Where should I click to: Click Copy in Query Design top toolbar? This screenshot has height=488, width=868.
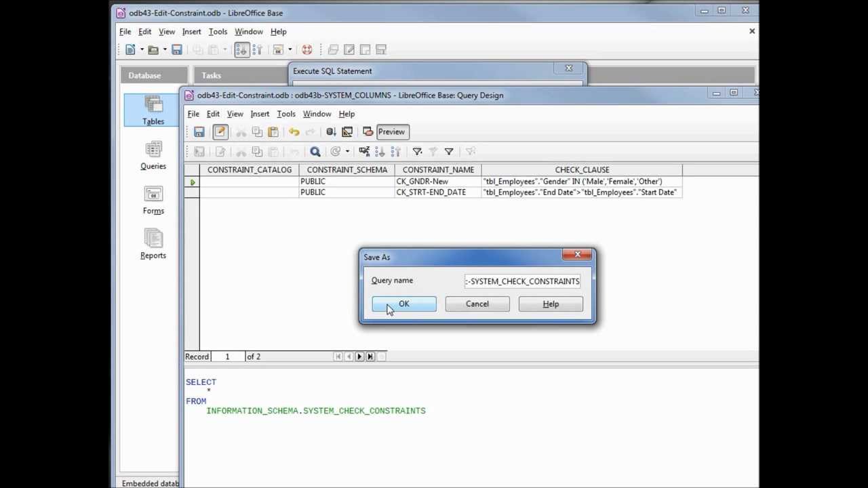click(x=257, y=132)
